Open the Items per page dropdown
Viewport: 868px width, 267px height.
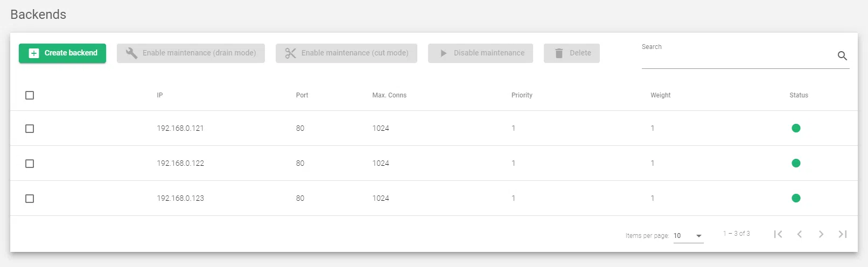click(688, 236)
